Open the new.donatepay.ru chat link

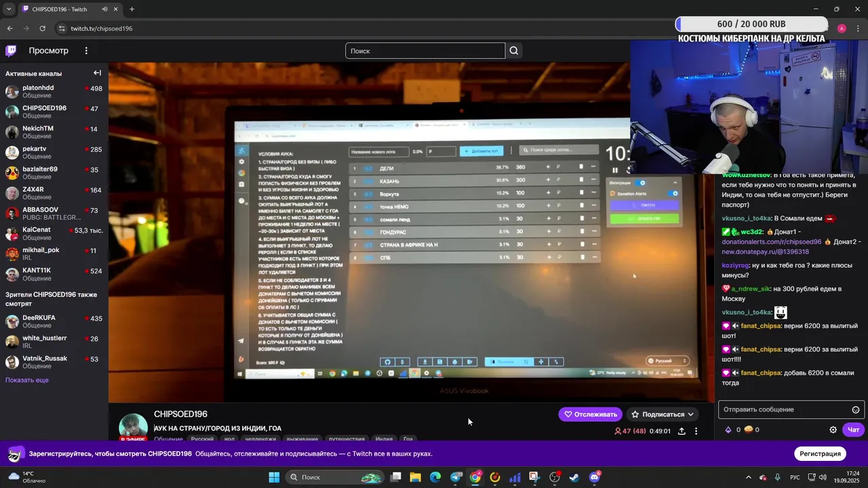point(765,251)
